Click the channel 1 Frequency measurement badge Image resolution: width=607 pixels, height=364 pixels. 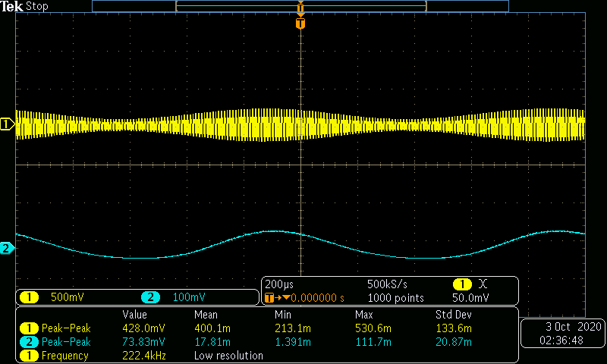(x=29, y=356)
